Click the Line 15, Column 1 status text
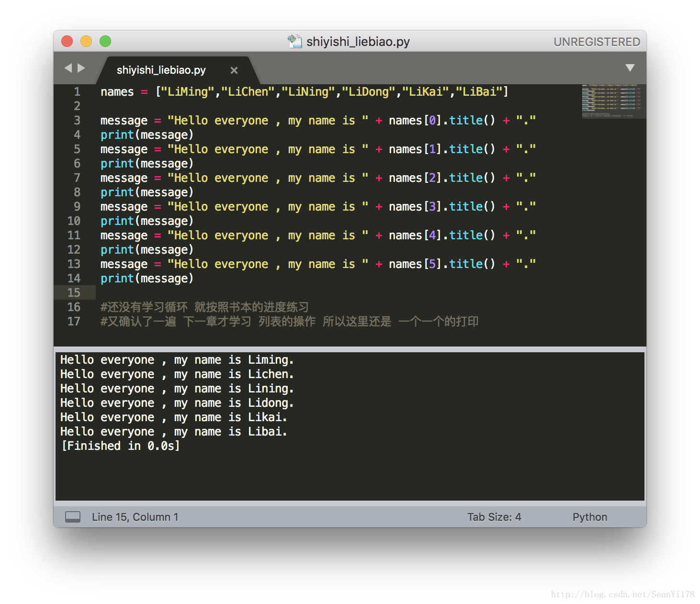Image resolution: width=700 pixels, height=604 pixels. coord(135,517)
